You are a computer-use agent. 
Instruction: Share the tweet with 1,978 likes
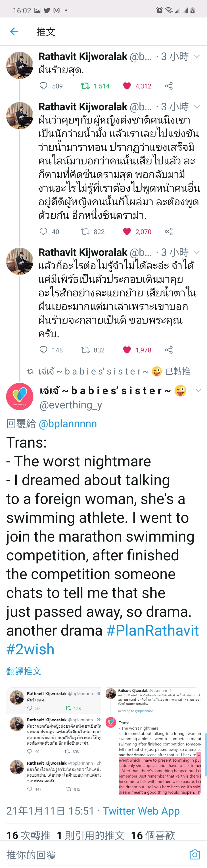click(169, 350)
